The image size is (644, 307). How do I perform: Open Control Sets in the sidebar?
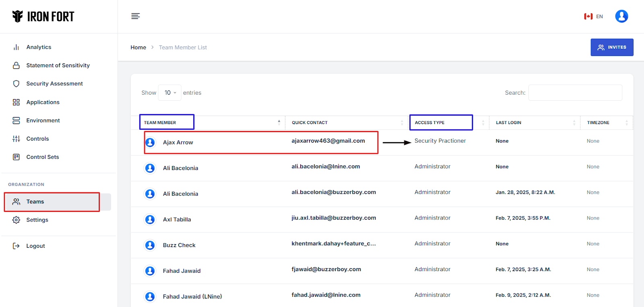pos(42,157)
